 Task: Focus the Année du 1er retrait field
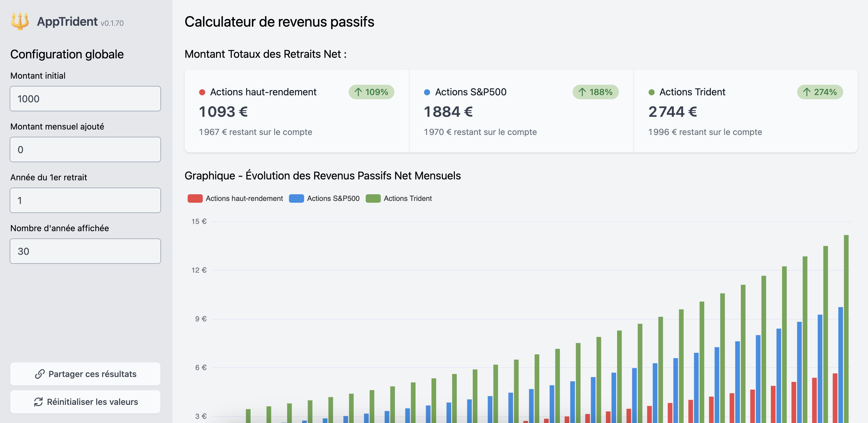click(x=85, y=200)
